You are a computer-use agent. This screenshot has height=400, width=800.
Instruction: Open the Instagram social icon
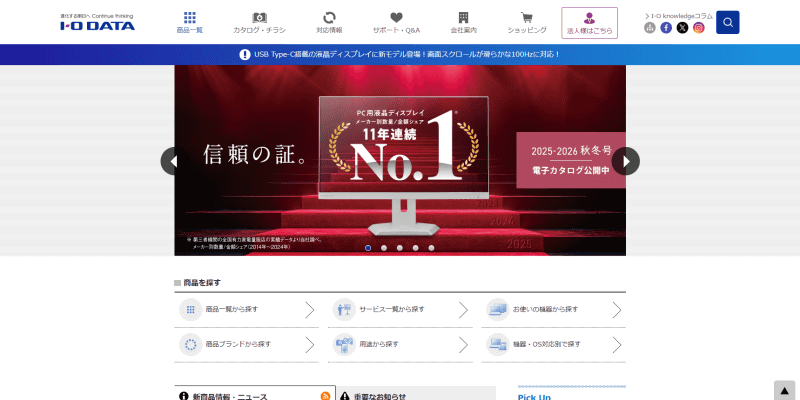[x=698, y=28]
